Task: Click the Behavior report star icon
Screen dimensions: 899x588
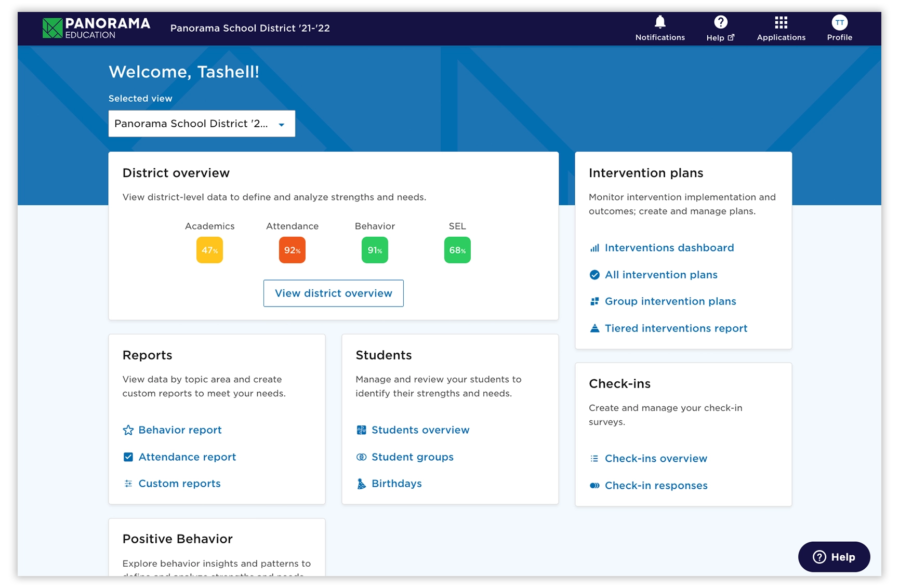Action: pyautogui.click(x=128, y=430)
